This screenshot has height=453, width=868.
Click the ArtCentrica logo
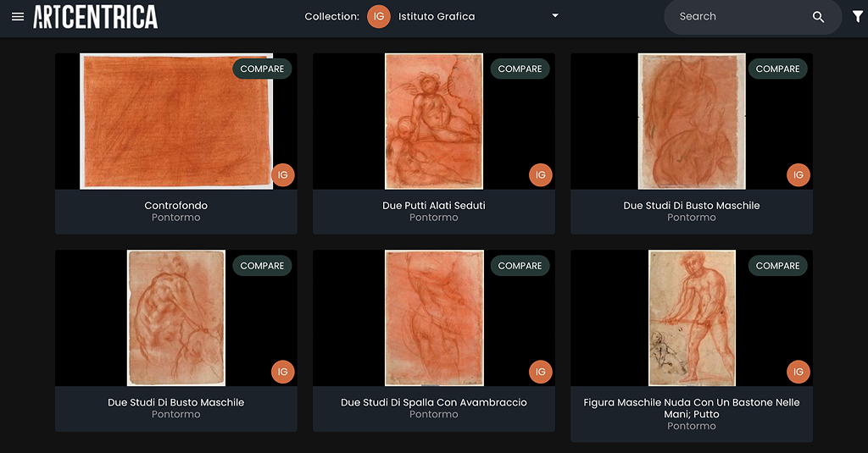(x=95, y=17)
